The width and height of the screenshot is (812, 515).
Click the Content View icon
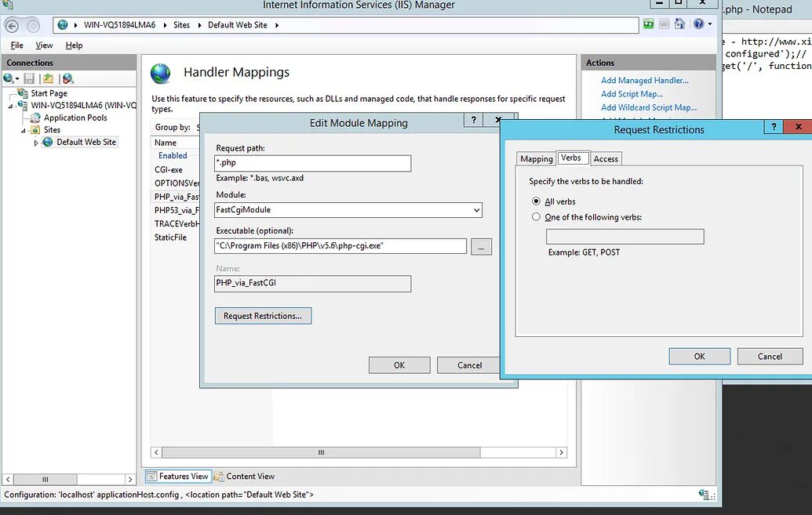[219, 476]
